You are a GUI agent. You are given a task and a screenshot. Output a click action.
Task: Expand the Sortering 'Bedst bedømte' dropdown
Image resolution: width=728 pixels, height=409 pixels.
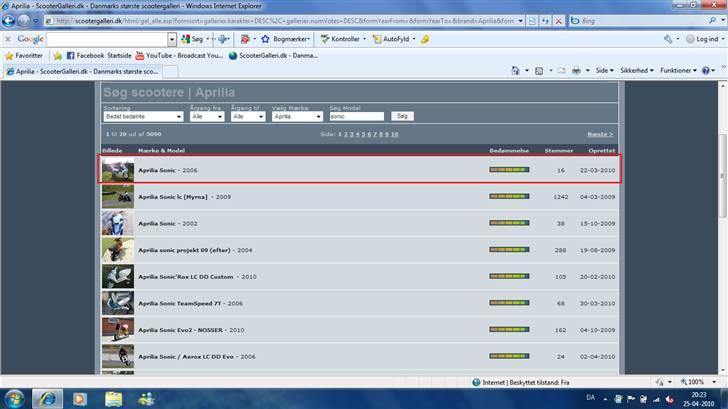pyautogui.click(x=144, y=116)
